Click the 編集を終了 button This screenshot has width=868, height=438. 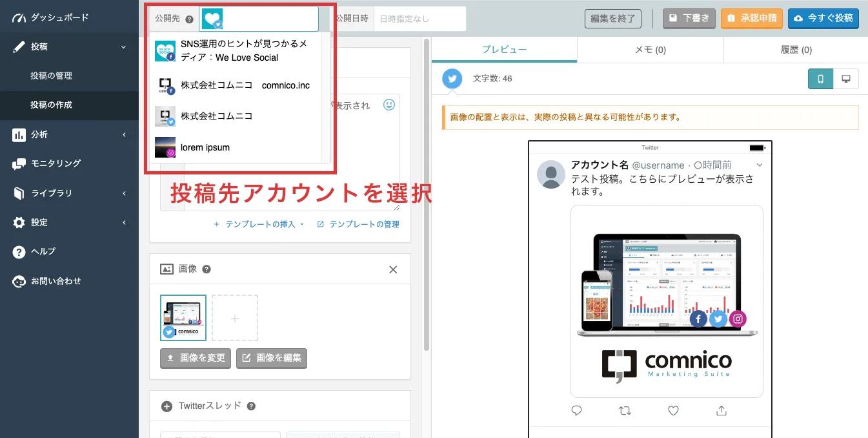pyautogui.click(x=613, y=18)
